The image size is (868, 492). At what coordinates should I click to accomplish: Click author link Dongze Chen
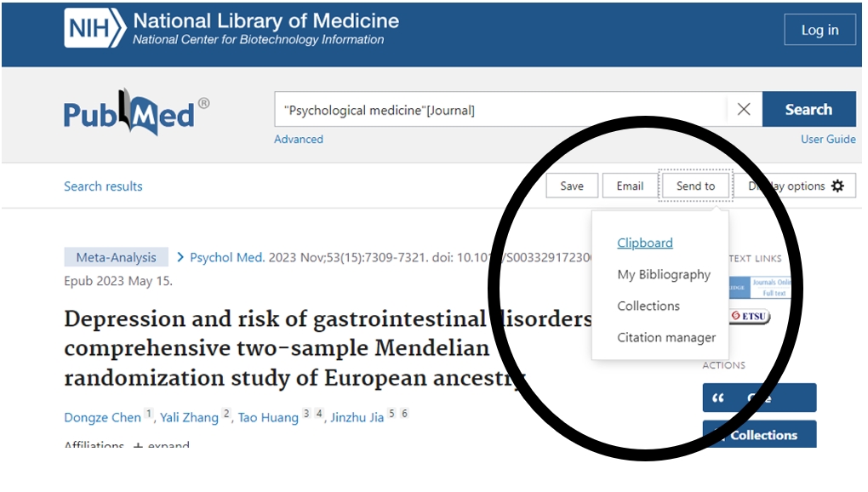pyautogui.click(x=103, y=417)
